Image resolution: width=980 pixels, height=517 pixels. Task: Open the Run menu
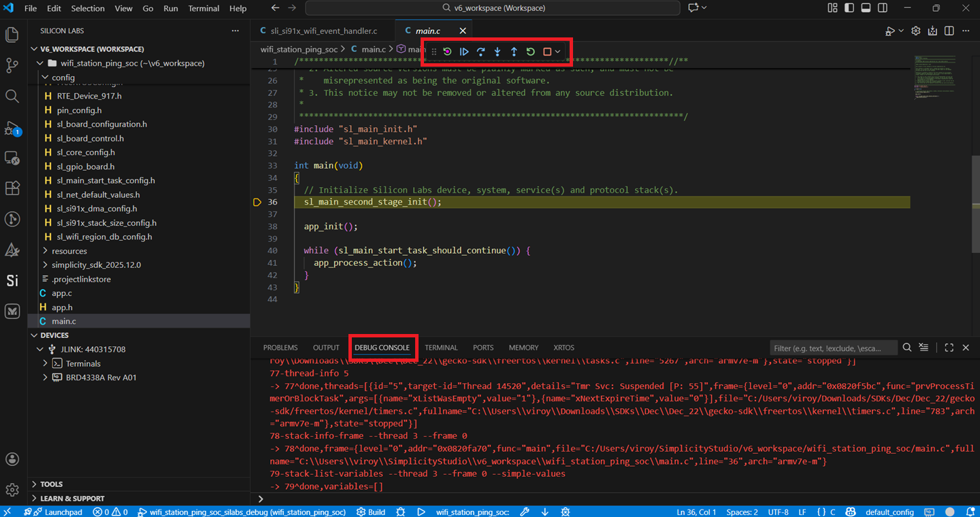tap(171, 8)
